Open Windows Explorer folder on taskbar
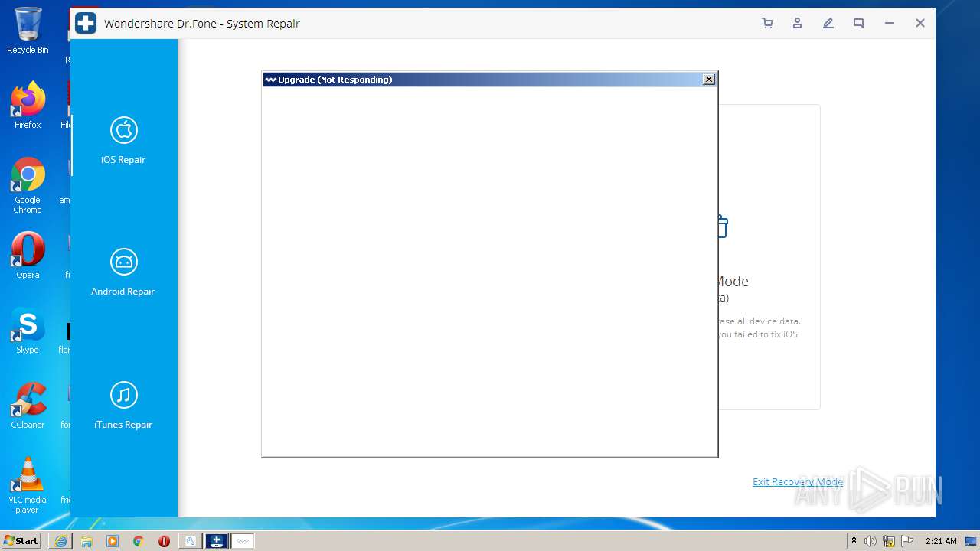The width and height of the screenshot is (980, 551). pos(87,541)
